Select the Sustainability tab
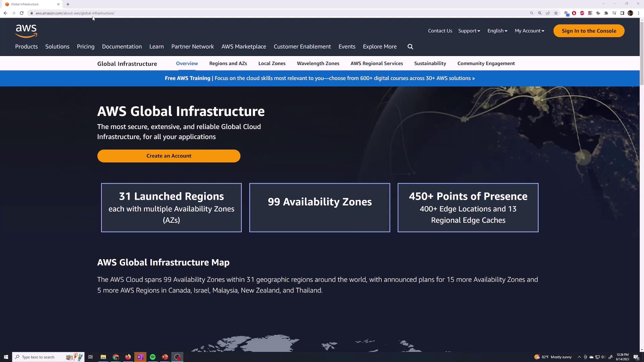Screen dimensions: 644x362 [x=430, y=63]
